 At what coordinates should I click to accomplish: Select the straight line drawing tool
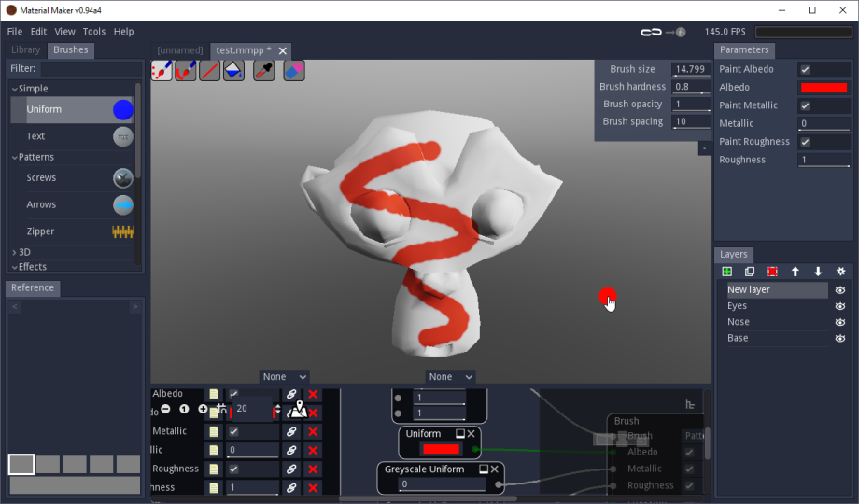210,71
